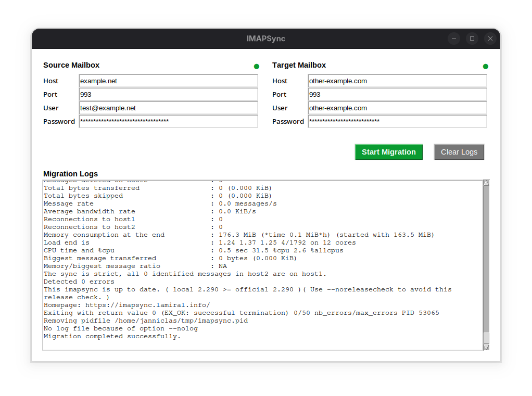Screen dimensions: 532x396
Task: Click the 'Total bytes transferred' log line
Action: pyautogui.click(x=158, y=188)
